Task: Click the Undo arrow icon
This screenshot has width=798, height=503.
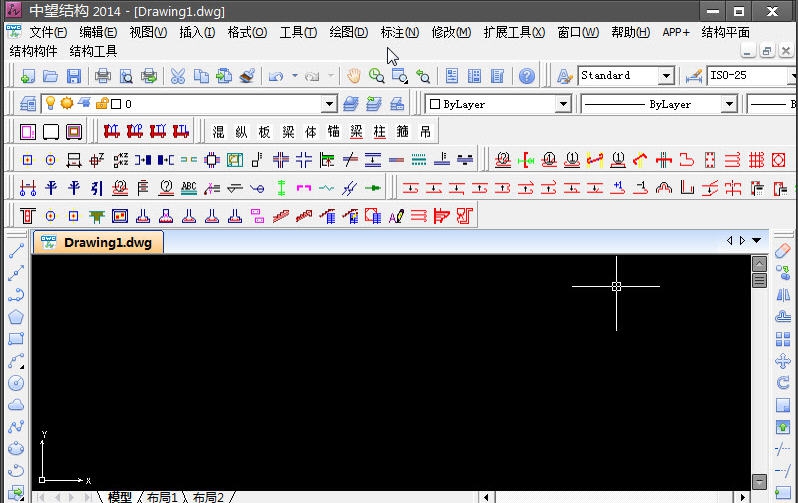Action: pos(276,76)
